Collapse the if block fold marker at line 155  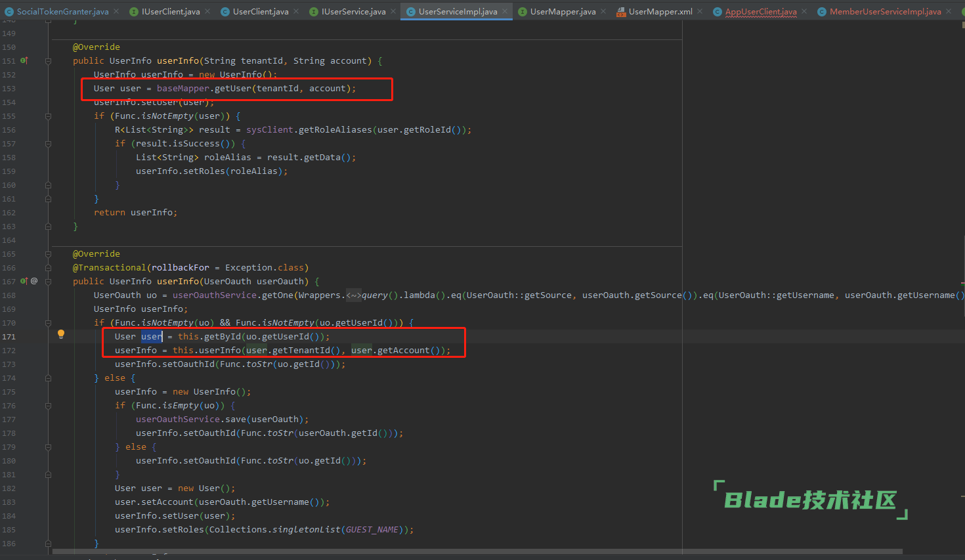[x=48, y=116]
